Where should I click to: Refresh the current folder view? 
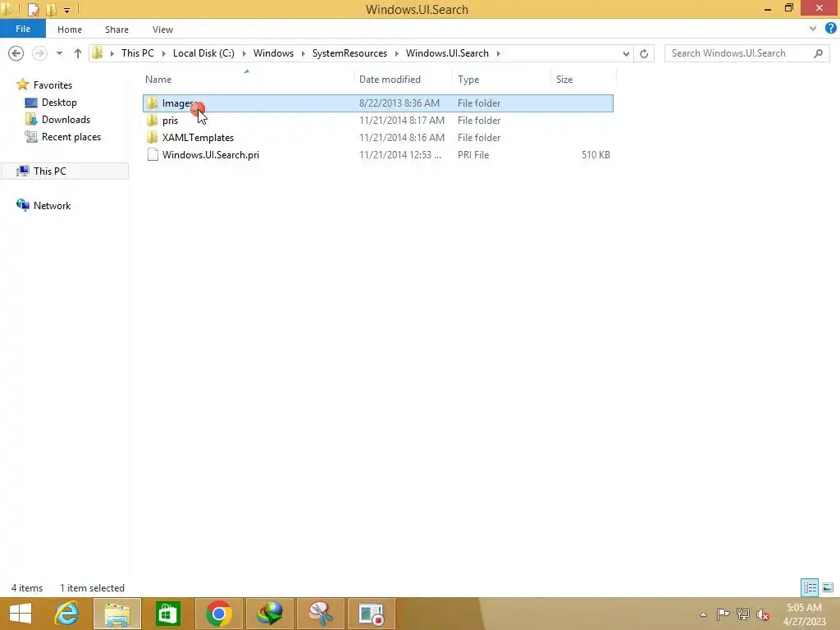coord(644,53)
